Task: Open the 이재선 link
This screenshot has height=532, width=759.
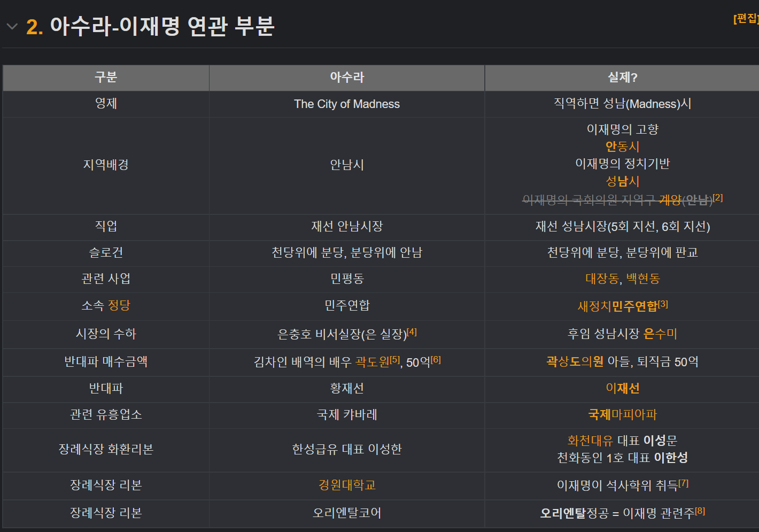Action: click(x=622, y=389)
